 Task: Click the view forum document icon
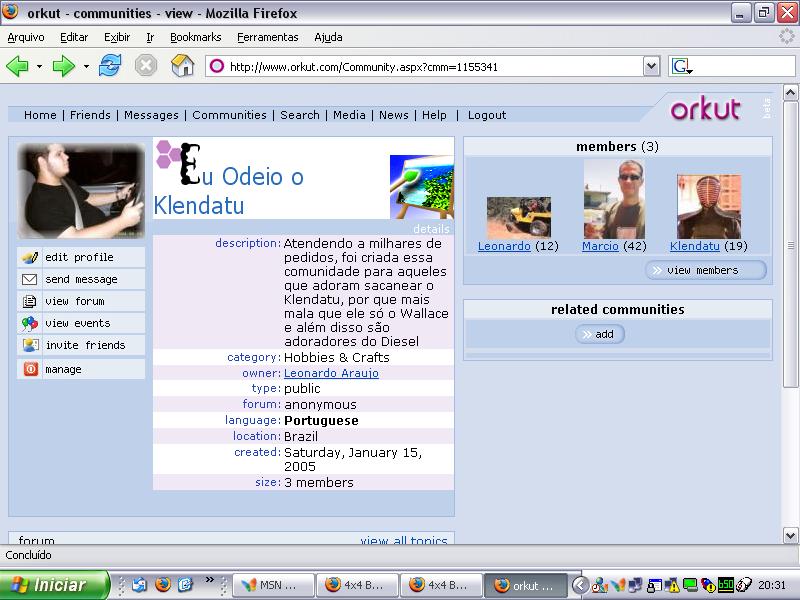pyautogui.click(x=30, y=302)
